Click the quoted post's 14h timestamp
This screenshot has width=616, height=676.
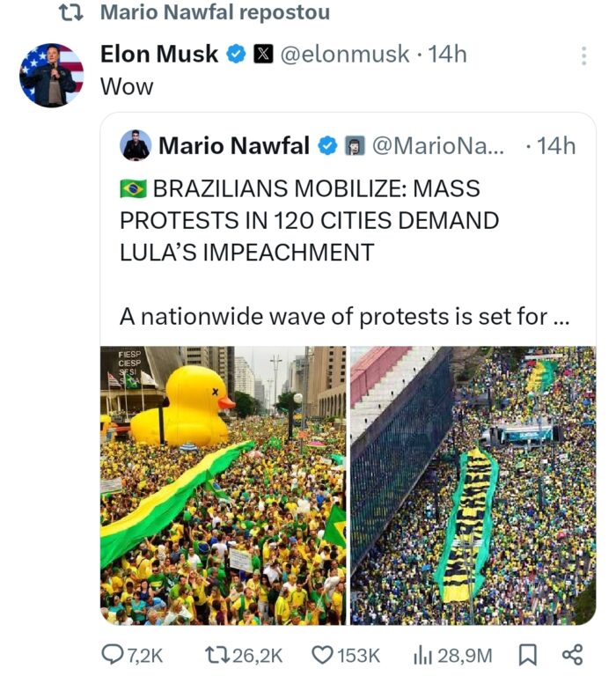pos(555,146)
